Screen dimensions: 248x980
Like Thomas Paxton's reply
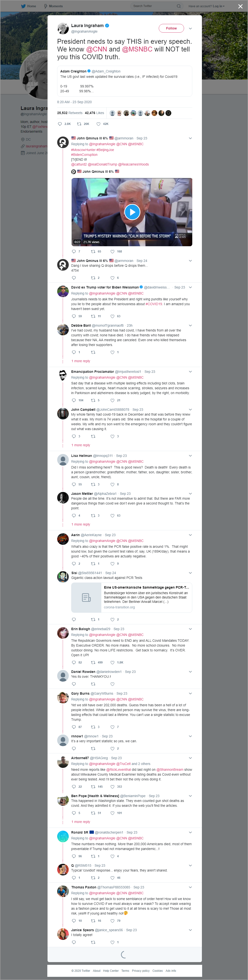click(x=112, y=921)
